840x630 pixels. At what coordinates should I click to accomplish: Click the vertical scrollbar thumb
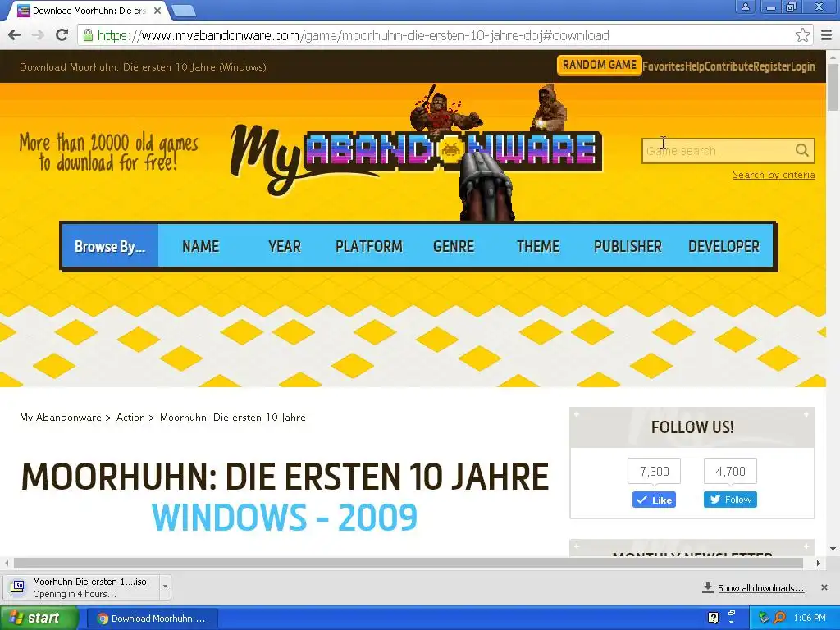(x=833, y=87)
